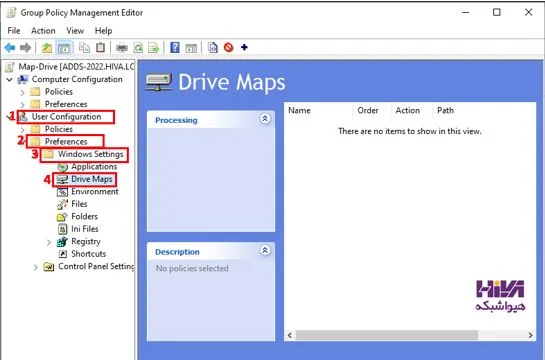Click the Forward arrow toolbar icon
This screenshot has width=545, height=360.
pos(25,48)
